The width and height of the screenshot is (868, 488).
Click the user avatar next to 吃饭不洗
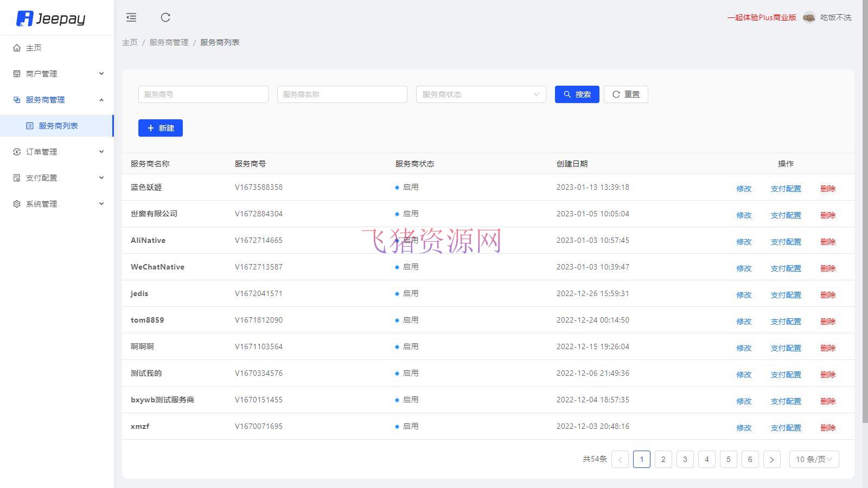click(x=809, y=17)
